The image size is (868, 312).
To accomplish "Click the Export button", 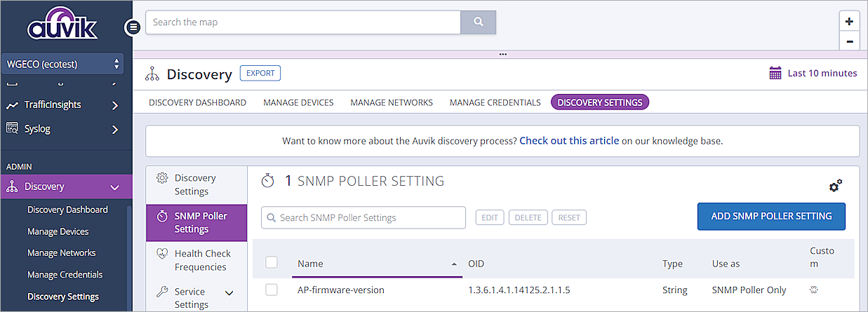I will coord(260,73).
